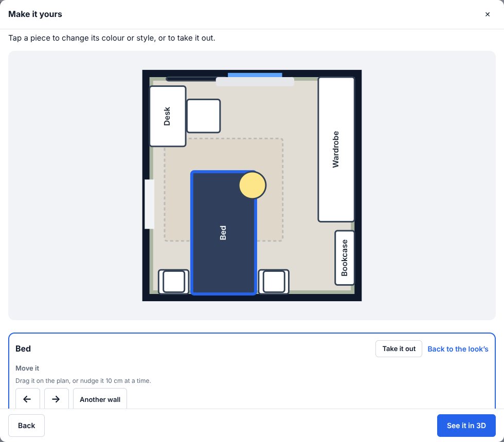Click the blue window on the top wall
Image resolution: width=504 pixels, height=442 pixels.
pyautogui.click(x=255, y=75)
